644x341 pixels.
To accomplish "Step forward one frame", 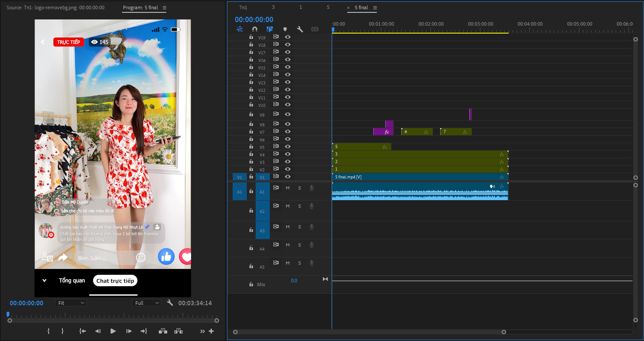I will pyautogui.click(x=129, y=331).
